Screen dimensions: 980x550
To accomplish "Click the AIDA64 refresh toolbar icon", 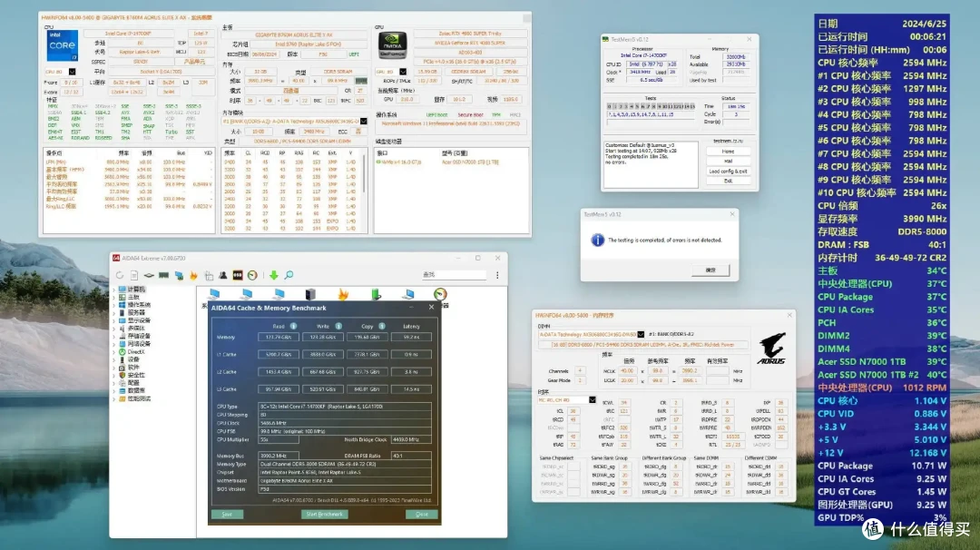I will click(x=120, y=275).
